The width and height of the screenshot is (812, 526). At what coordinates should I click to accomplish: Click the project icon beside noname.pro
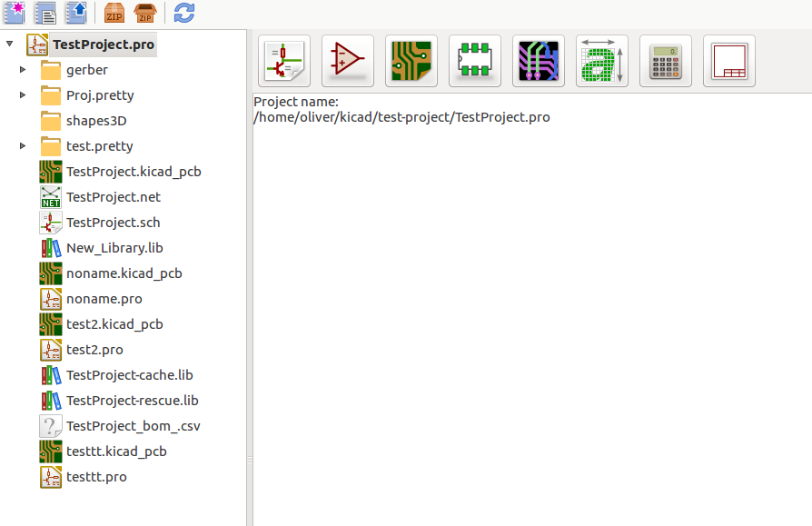point(51,299)
